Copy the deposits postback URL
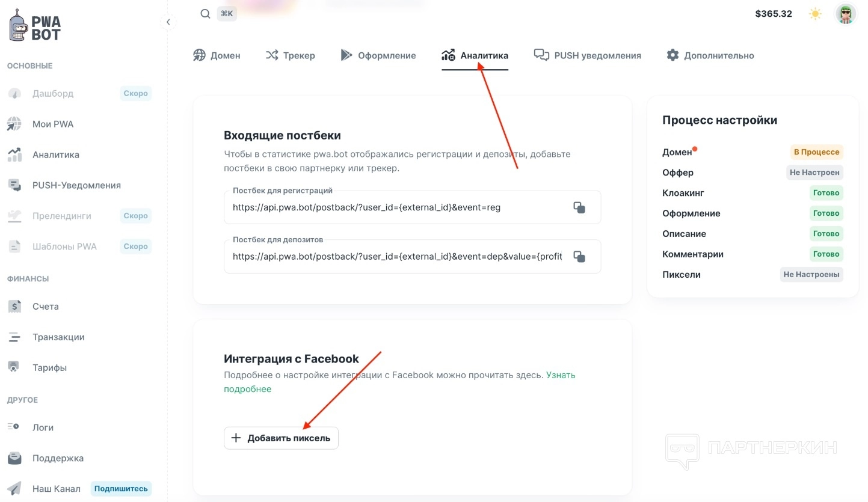The width and height of the screenshot is (868, 502). tap(579, 257)
